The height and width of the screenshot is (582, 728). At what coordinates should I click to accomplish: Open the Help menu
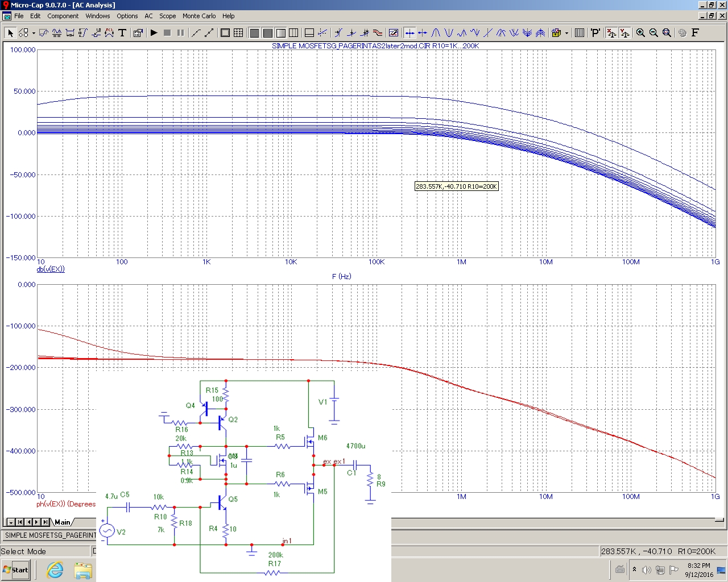228,16
